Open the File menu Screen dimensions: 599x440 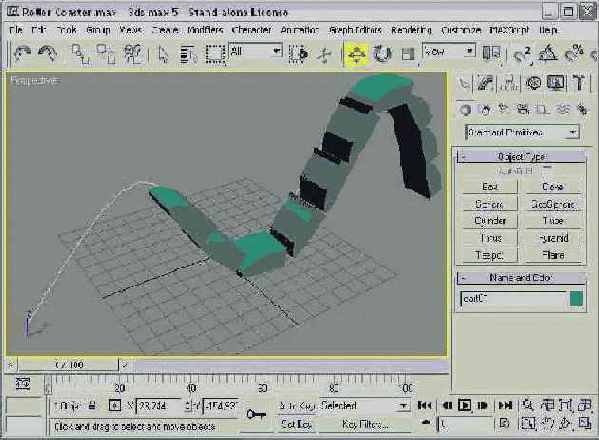[x=16, y=30]
